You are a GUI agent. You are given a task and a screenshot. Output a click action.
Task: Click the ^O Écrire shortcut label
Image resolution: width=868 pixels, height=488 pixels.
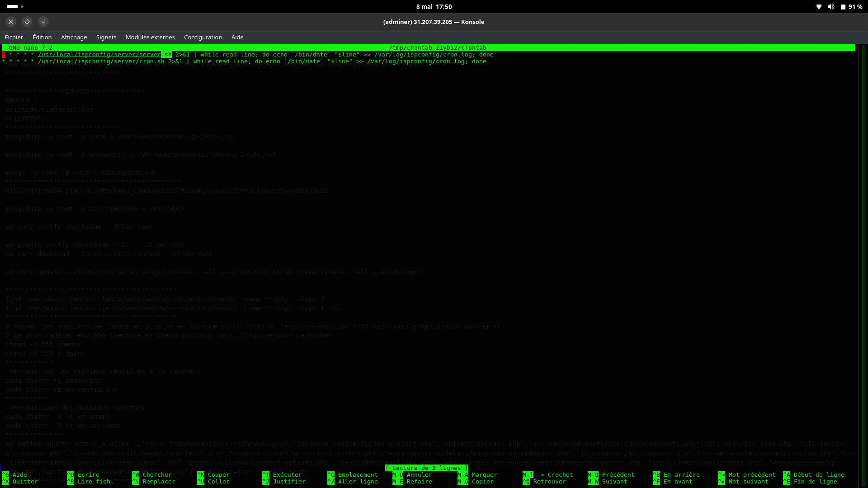tap(83, 475)
